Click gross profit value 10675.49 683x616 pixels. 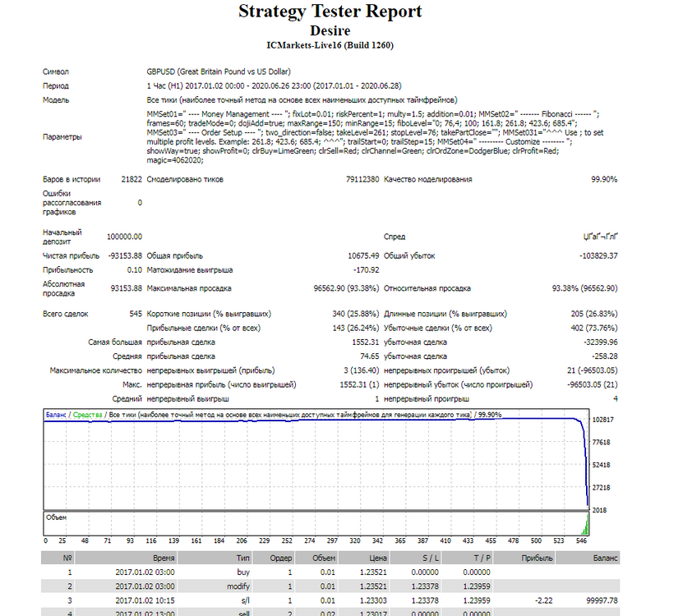(363, 256)
